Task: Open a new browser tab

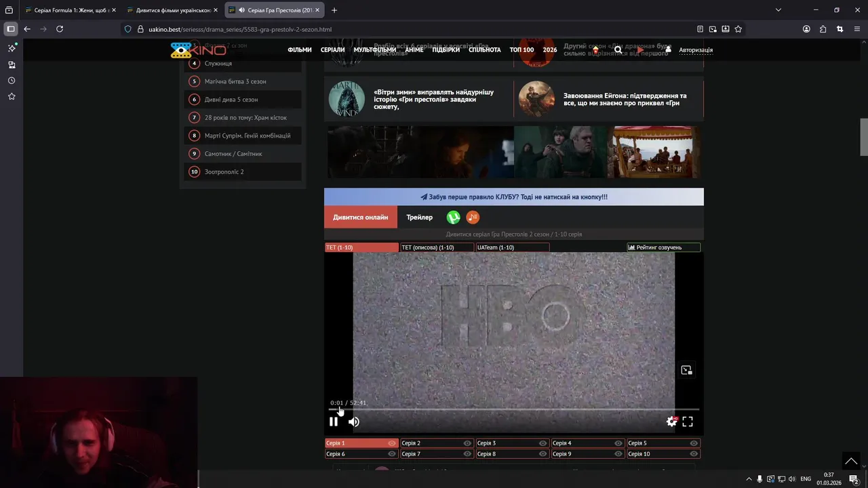Action: click(334, 10)
